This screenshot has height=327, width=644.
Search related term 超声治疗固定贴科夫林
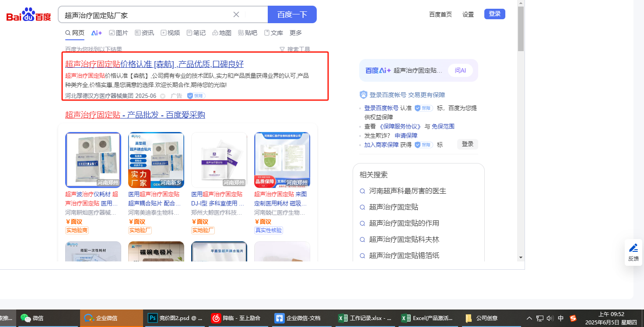click(404, 240)
